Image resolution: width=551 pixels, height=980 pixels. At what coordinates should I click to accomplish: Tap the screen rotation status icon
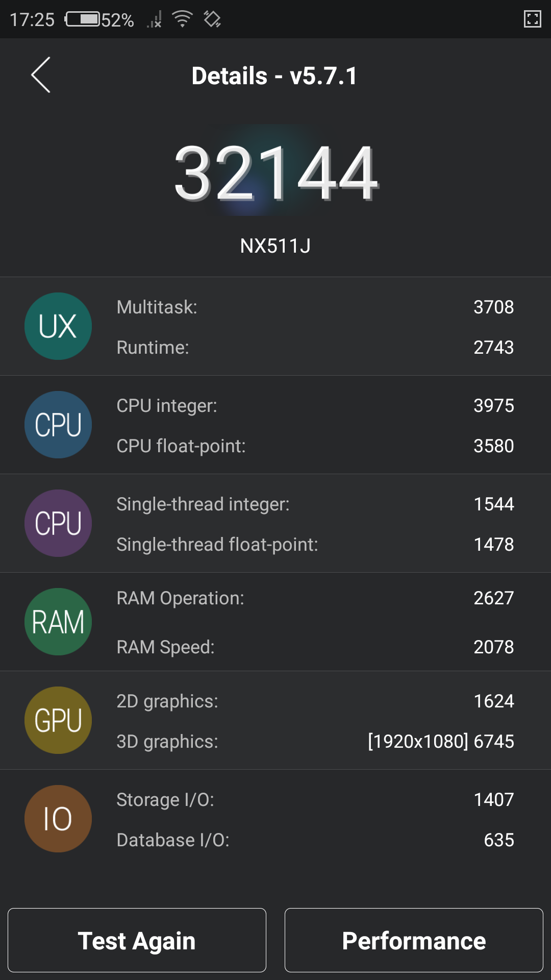tap(212, 19)
